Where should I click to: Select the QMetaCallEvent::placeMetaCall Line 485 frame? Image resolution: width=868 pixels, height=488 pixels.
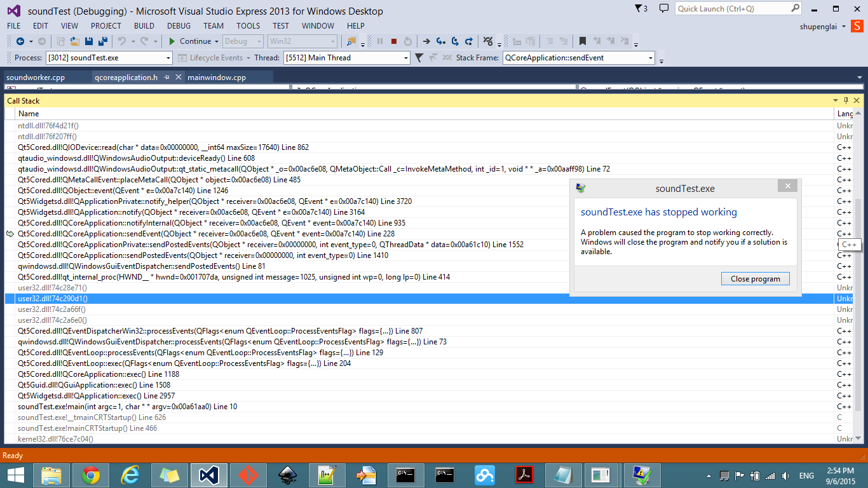[x=159, y=180]
